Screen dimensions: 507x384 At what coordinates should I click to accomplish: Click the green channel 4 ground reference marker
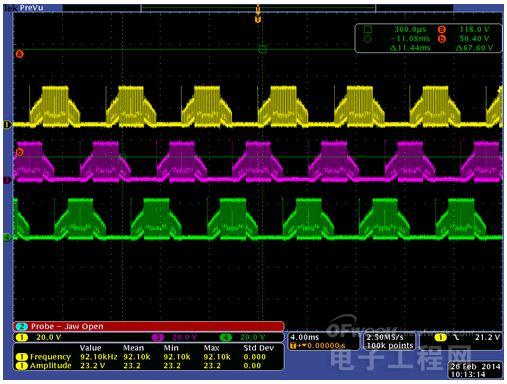(x=7, y=237)
